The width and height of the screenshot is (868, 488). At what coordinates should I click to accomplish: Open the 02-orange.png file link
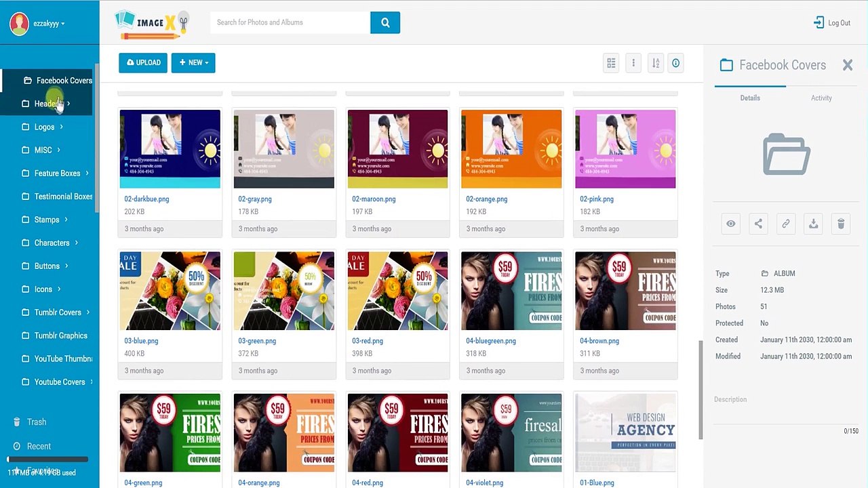(487, 199)
